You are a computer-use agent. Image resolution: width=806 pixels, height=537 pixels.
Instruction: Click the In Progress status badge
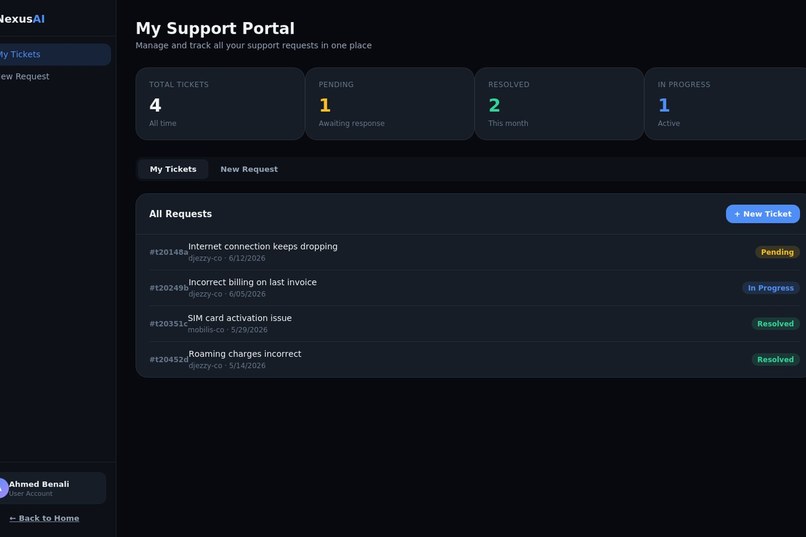[771, 288]
